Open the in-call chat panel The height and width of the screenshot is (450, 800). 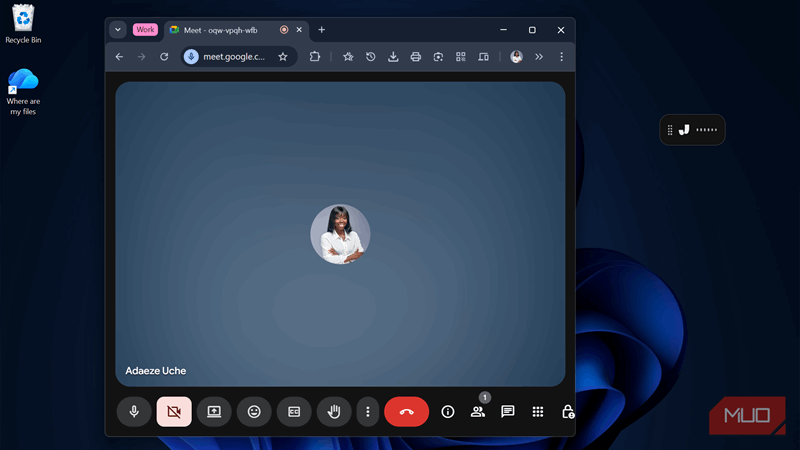508,411
